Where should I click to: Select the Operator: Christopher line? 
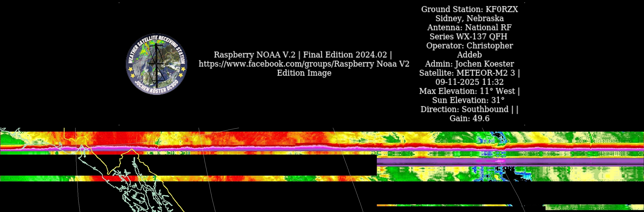[469, 45]
